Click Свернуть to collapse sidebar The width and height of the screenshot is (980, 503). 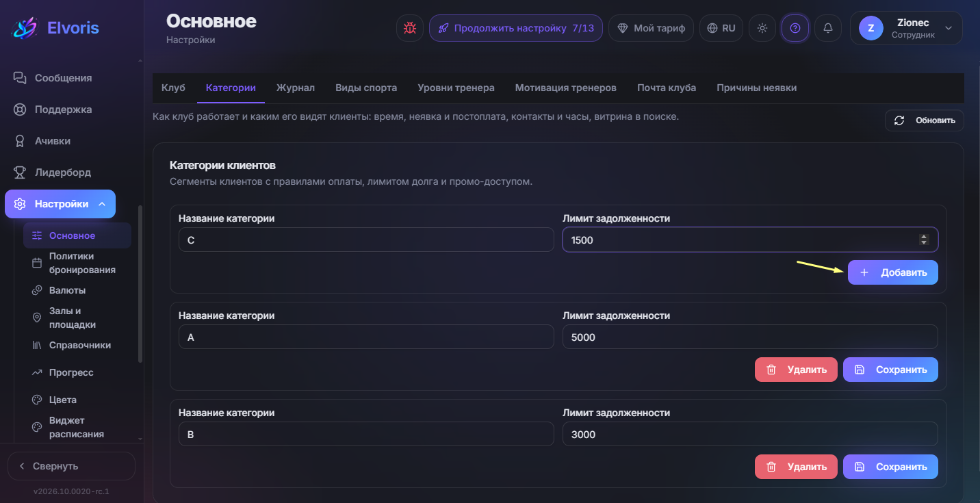pos(71,466)
